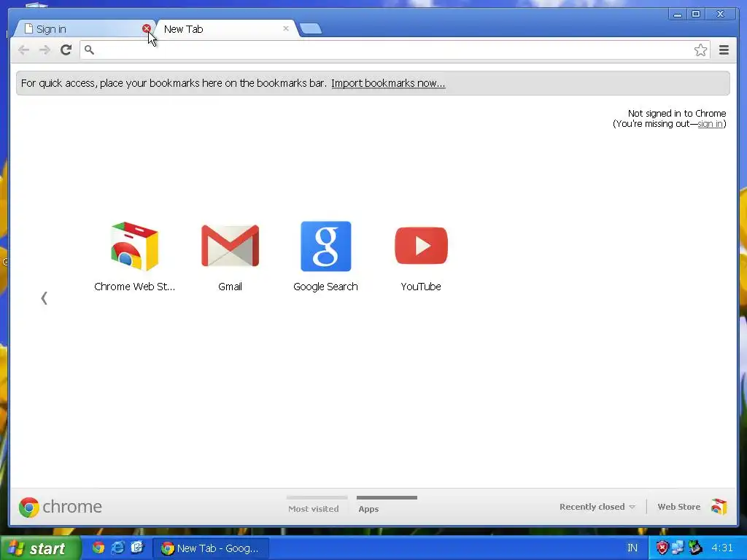Select the New Tab tab

click(x=224, y=29)
